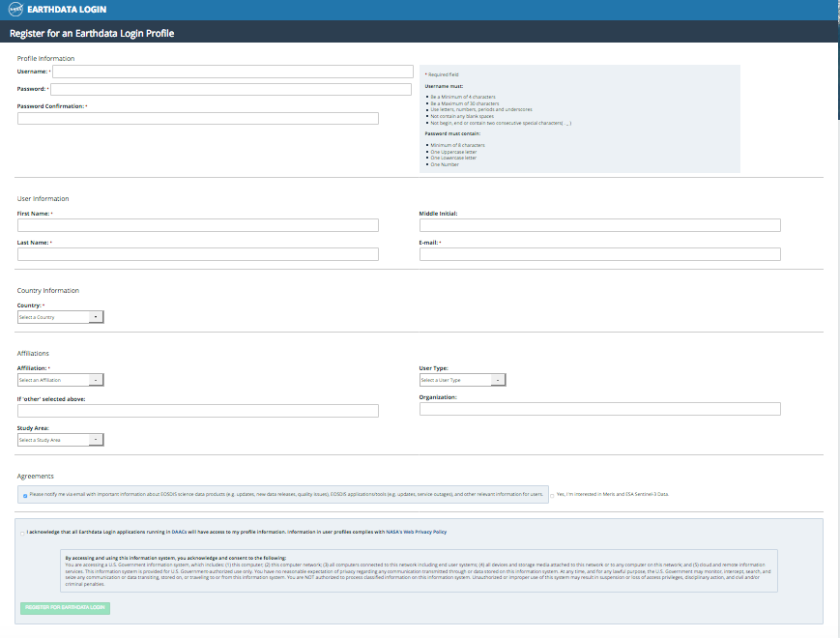840x638 pixels.
Task: Focus the Middle Initial field
Action: click(600, 225)
